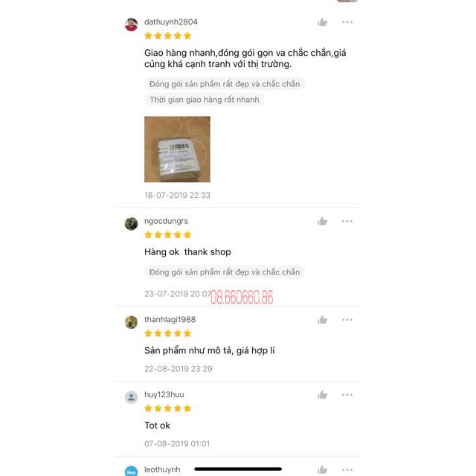Select the 'Thời gian giao hàng rất nhanh' tag

tap(205, 100)
